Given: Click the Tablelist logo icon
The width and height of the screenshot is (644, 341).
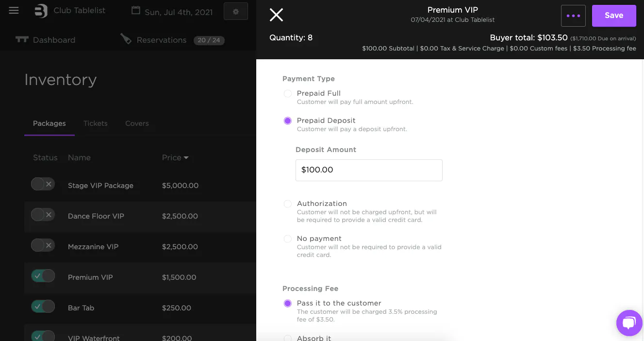Looking at the screenshot, I should [41, 11].
